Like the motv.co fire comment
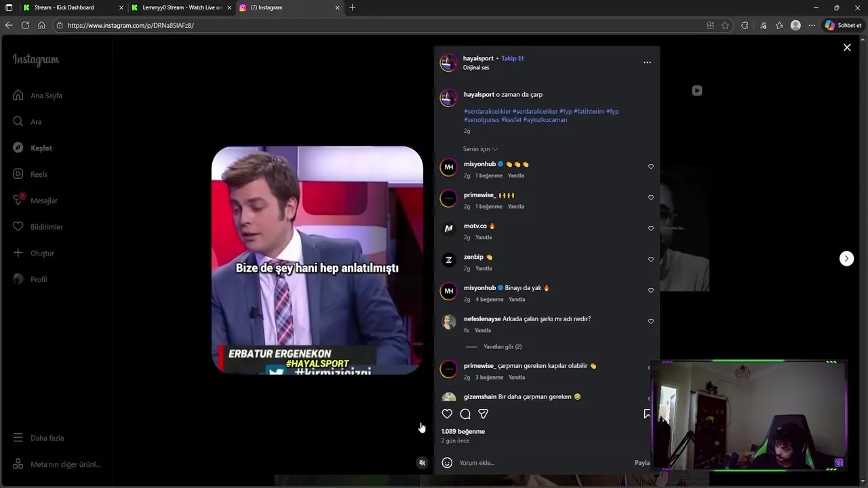The image size is (868, 488). 651,228
